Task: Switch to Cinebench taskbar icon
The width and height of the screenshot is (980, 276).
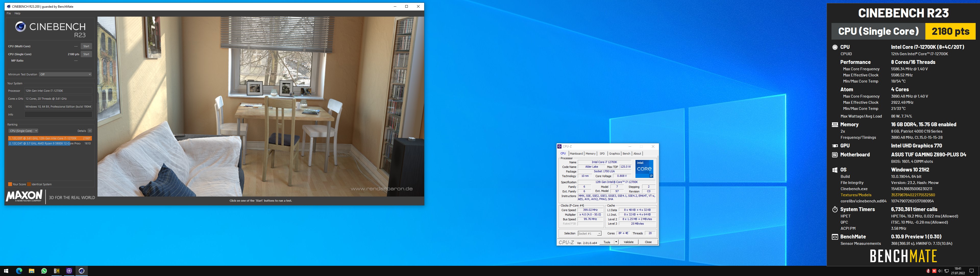Action: 81,271
